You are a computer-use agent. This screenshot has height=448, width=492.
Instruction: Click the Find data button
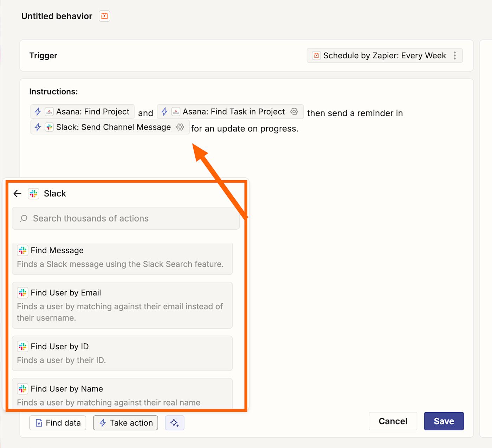click(x=58, y=423)
